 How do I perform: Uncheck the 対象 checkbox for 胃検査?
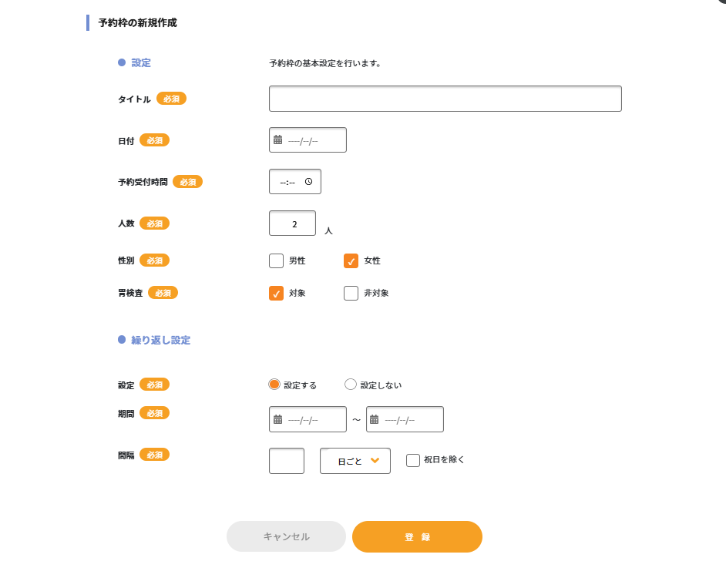coord(277,293)
